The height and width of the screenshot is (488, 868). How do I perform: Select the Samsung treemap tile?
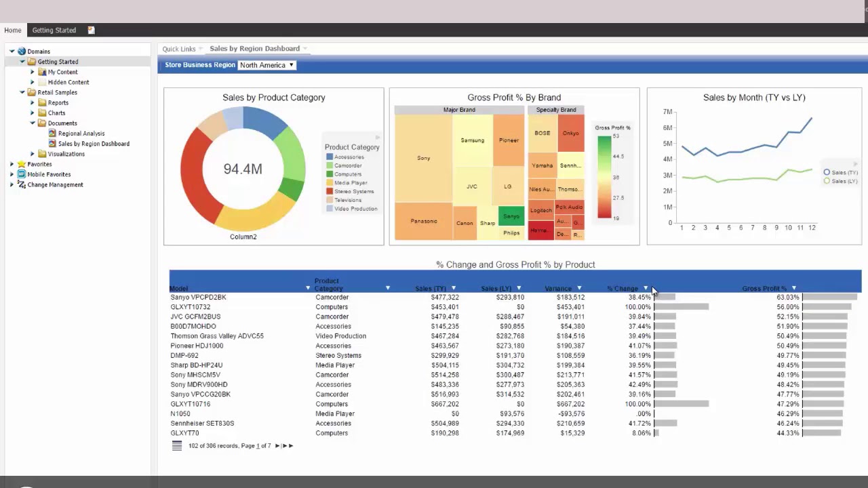(x=473, y=140)
